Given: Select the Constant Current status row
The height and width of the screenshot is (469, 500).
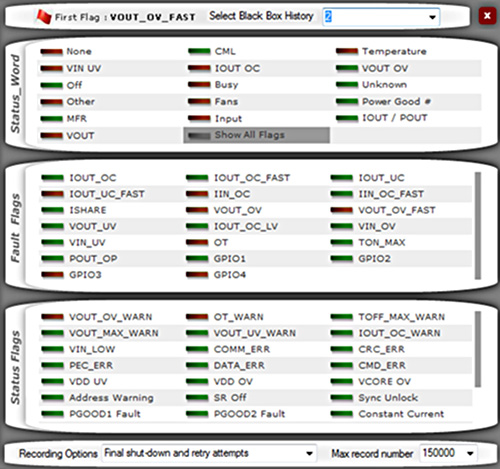Looking at the screenshot, I should (x=401, y=414).
